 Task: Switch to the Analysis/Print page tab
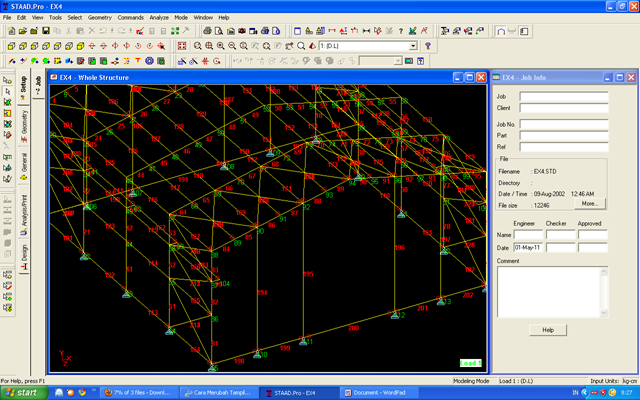[24, 214]
